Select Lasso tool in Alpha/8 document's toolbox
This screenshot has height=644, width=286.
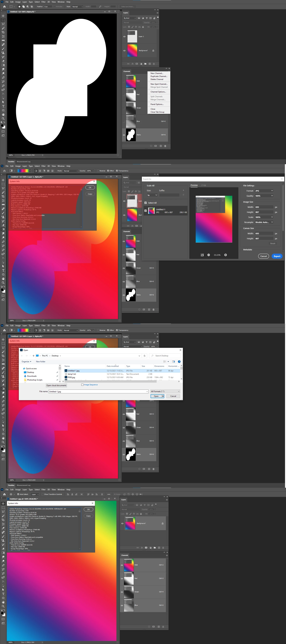coord(3,24)
